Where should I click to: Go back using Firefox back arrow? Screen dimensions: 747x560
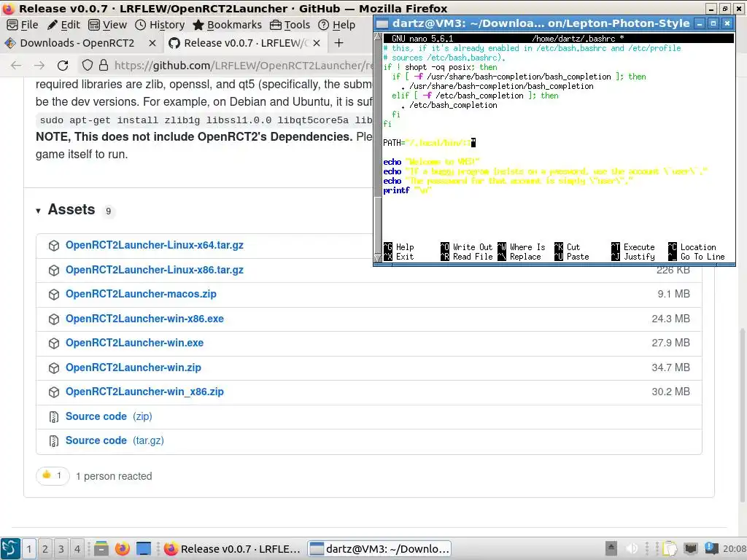tap(16, 65)
